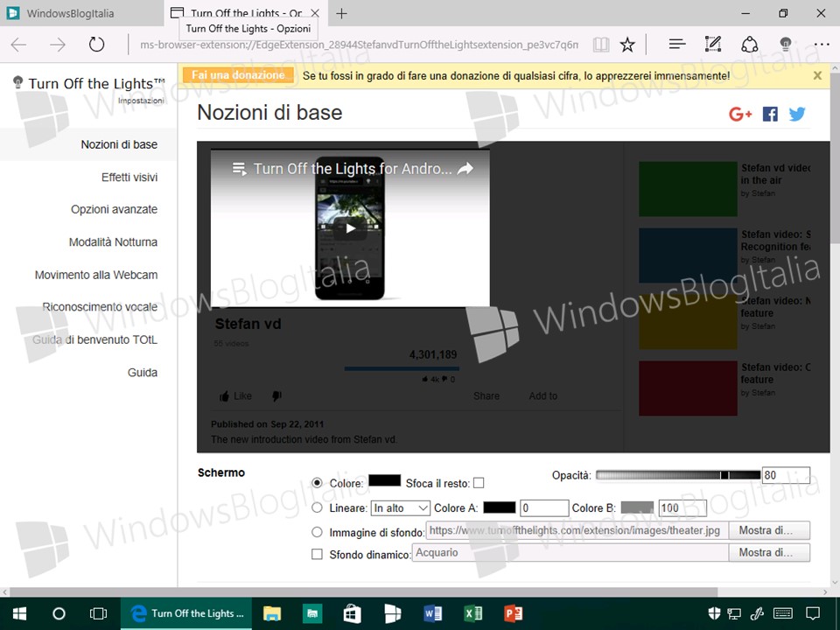840x630 pixels.
Task: Click the Colore B value field showing 100
Action: (x=682, y=507)
